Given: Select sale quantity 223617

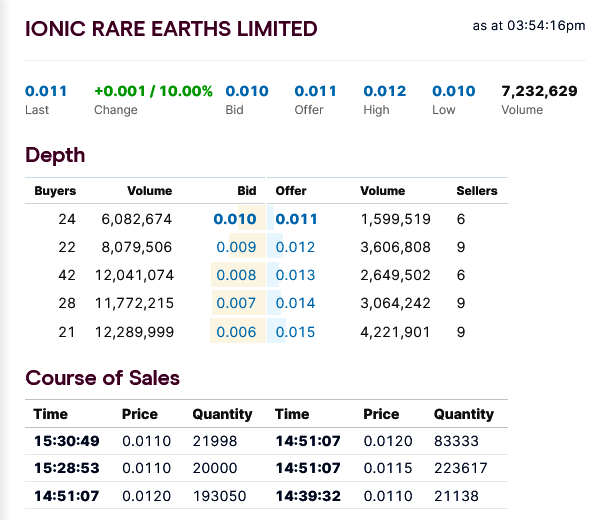Looking at the screenshot, I should [x=461, y=468].
